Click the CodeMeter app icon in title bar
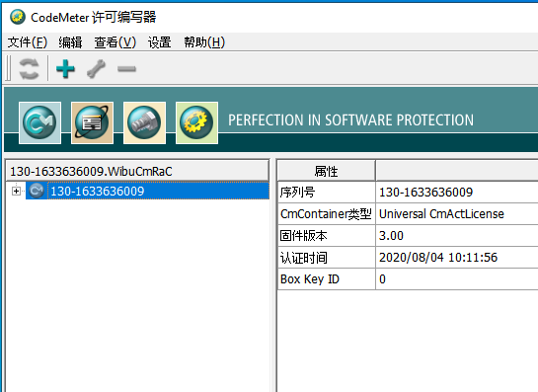 pyautogui.click(x=18, y=17)
